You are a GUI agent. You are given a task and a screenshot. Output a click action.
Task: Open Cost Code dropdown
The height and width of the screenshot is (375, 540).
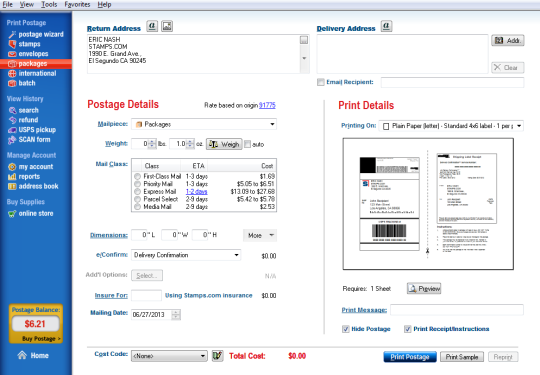(x=169, y=356)
